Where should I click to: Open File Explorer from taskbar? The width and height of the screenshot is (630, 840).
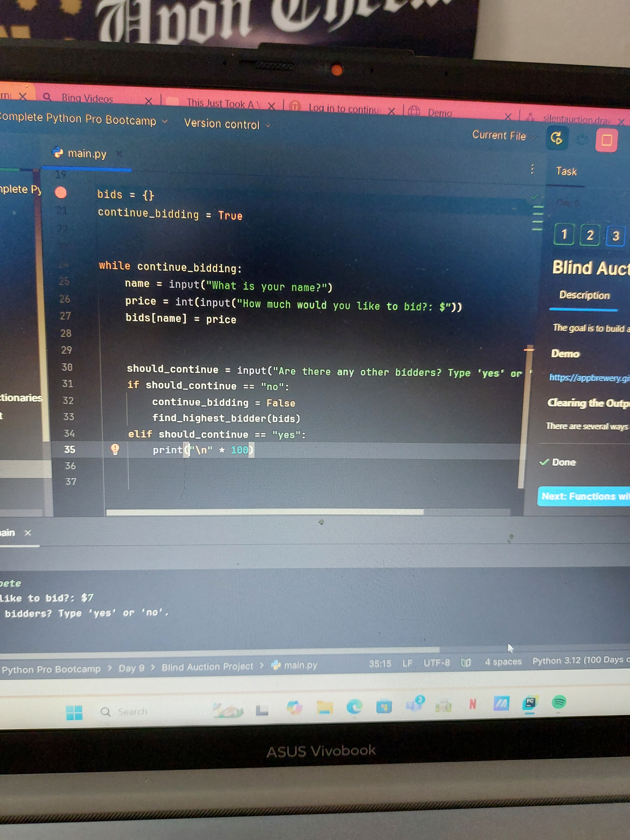[x=325, y=707]
